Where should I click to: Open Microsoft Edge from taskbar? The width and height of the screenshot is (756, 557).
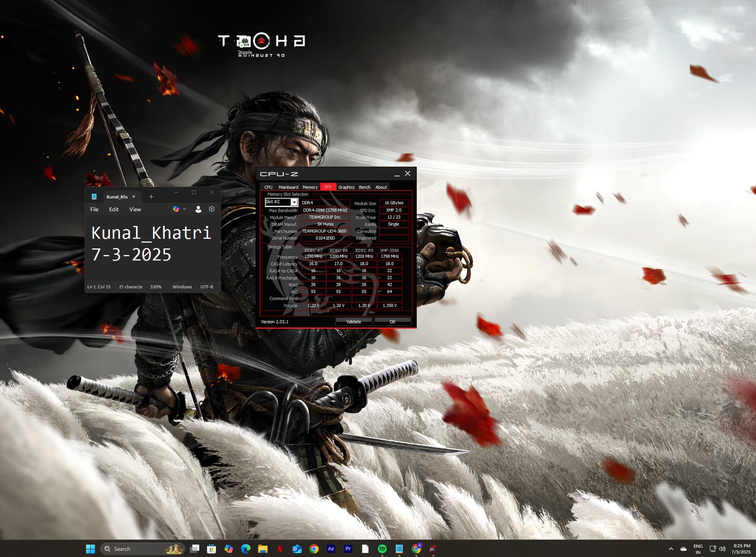click(246, 549)
